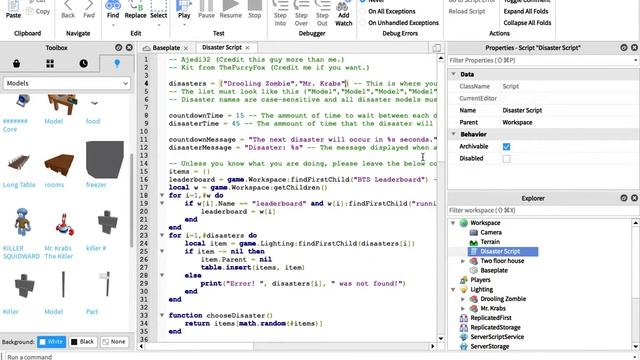The height and width of the screenshot is (360, 640).
Task: Click Step Out in Debugger
Action: [x=322, y=13]
